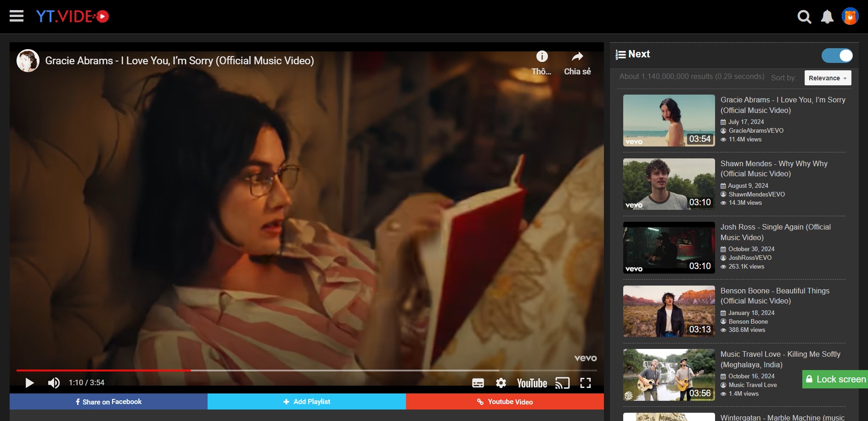Open the title 'Benson Boone - Beautiful Things'
868x421 pixels.
click(x=775, y=296)
